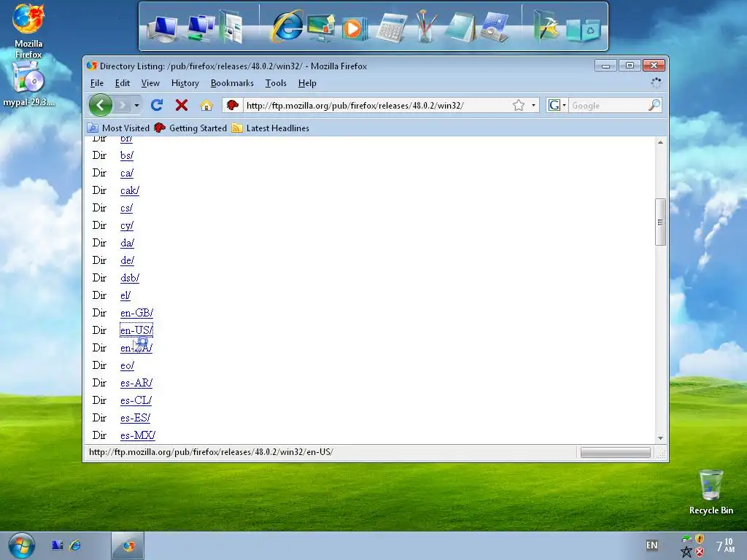Open the Computer icon in the top dock
The height and width of the screenshot is (560, 747).
(163, 28)
